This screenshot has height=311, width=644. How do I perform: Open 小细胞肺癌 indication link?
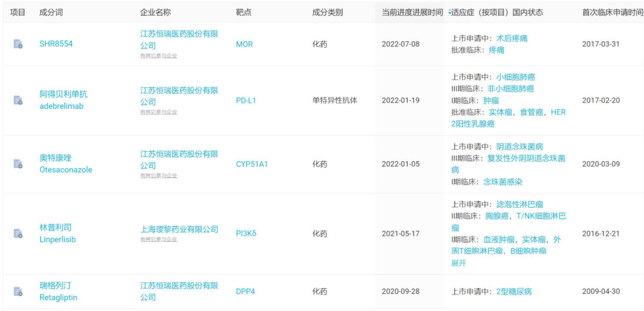pyautogui.click(x=515, y=77)
